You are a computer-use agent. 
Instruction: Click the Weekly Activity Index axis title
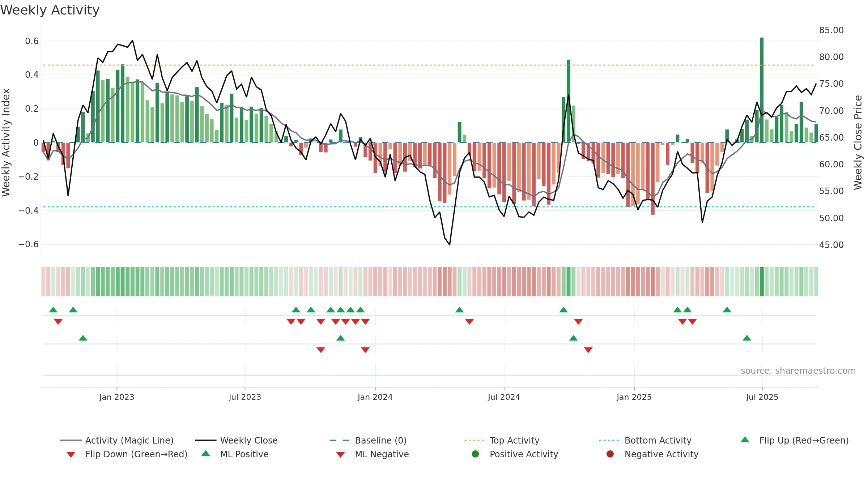[x=6, y=142]
